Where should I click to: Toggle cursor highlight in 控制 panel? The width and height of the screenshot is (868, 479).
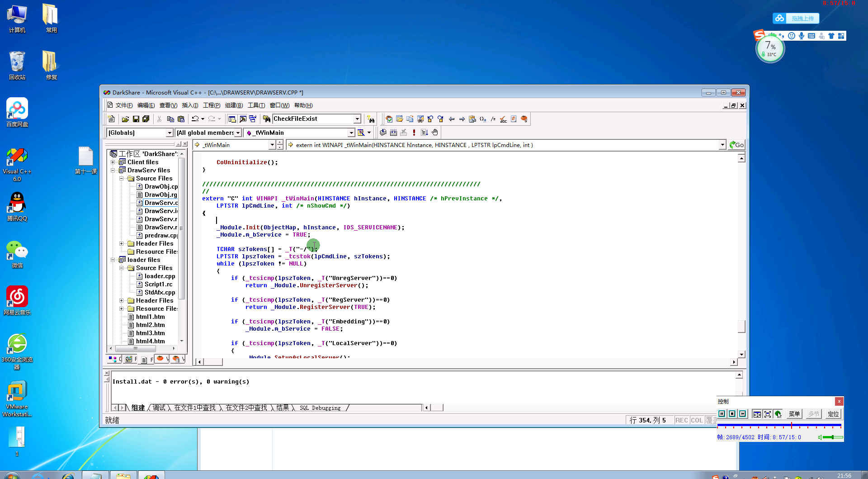point(778,414)
